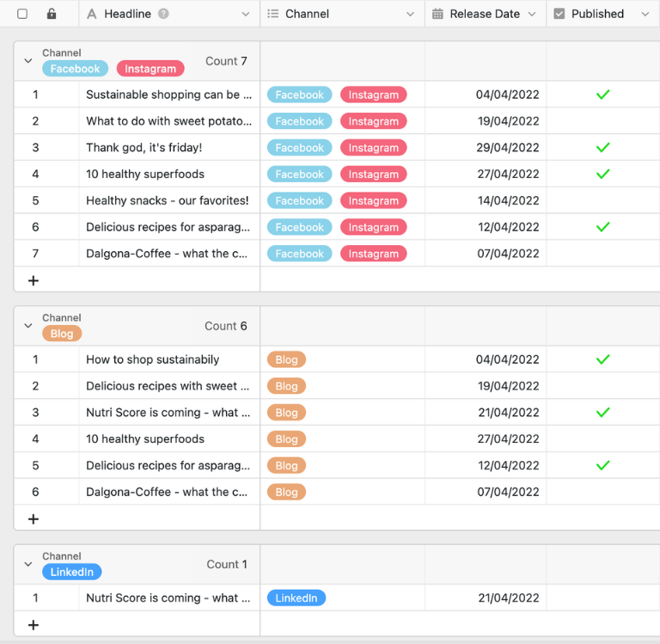Click the list icon in Channel header
This screenshot has width=660, height=644.
272,14
